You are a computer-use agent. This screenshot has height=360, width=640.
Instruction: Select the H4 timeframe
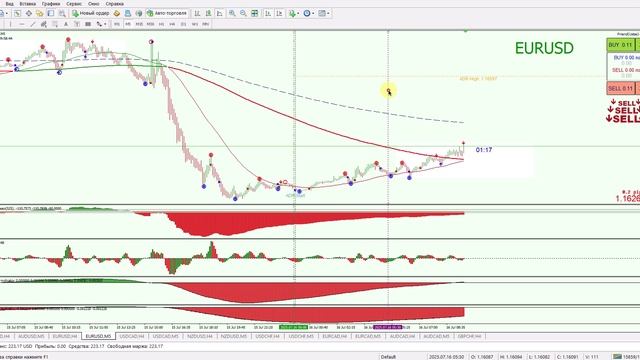[172, 24]
